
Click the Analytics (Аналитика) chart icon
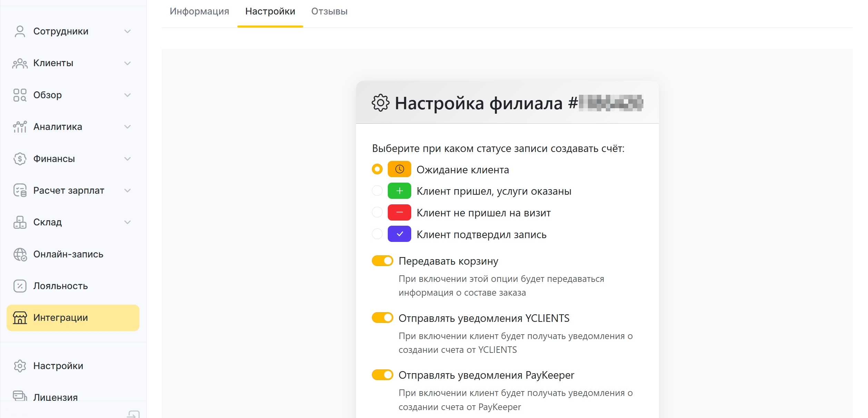20,127
